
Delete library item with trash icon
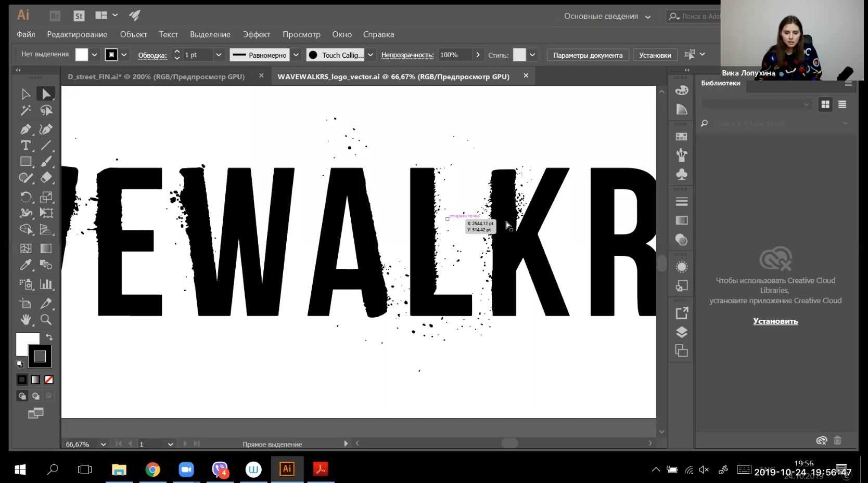point(837,440)
